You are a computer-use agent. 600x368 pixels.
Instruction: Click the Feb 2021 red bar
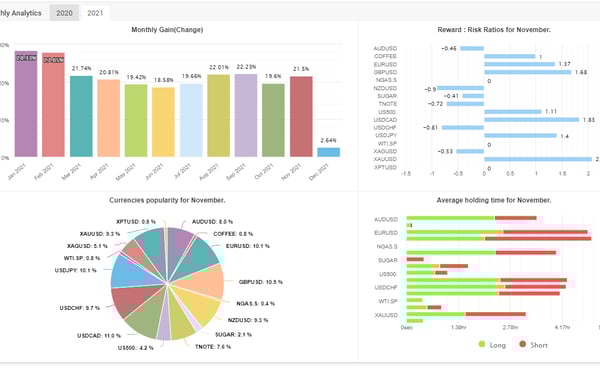click(54, 104)
